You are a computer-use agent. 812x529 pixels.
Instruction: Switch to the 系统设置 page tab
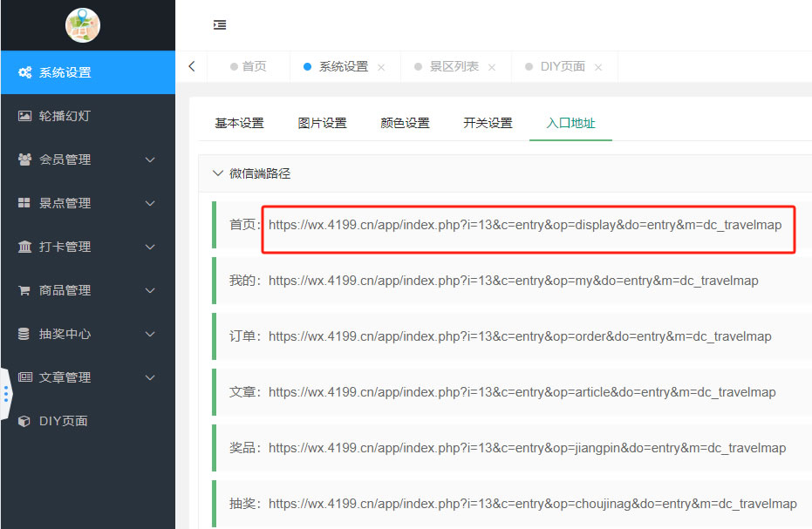coord(344,67)
